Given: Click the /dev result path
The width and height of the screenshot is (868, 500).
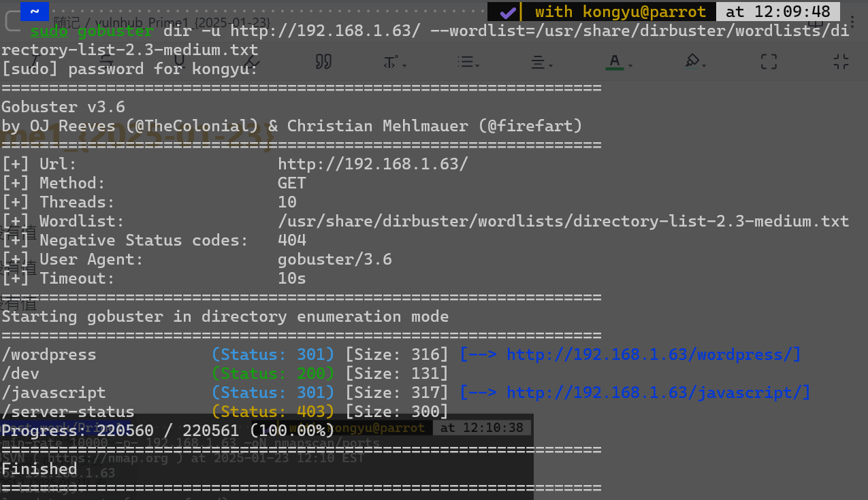Looking at the screenshot, I should coord(20,373).
